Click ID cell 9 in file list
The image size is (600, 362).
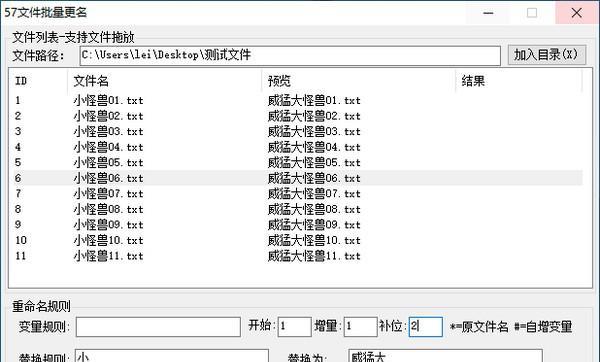click(18, 225)
